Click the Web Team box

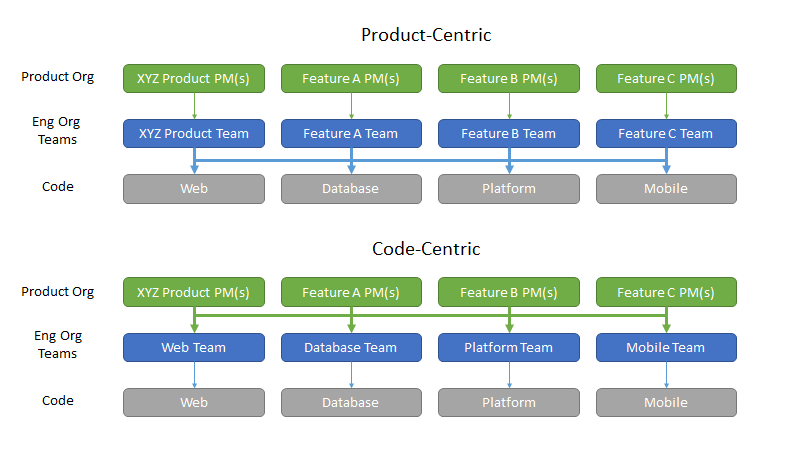coord(194,347)
